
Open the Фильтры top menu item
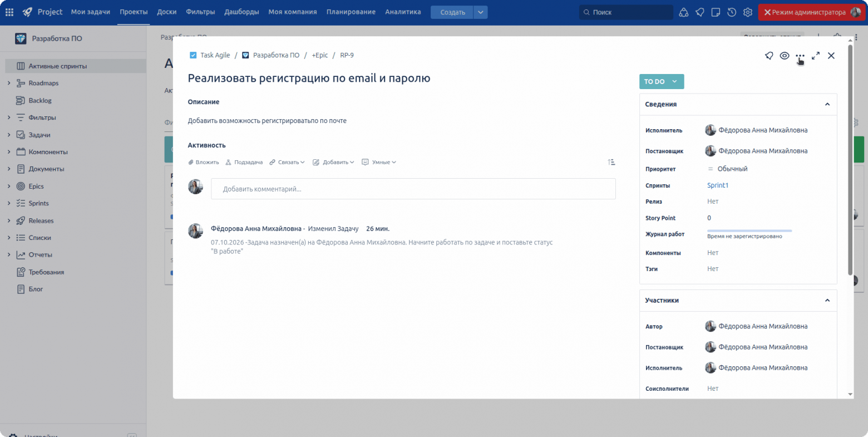point(200,12)
